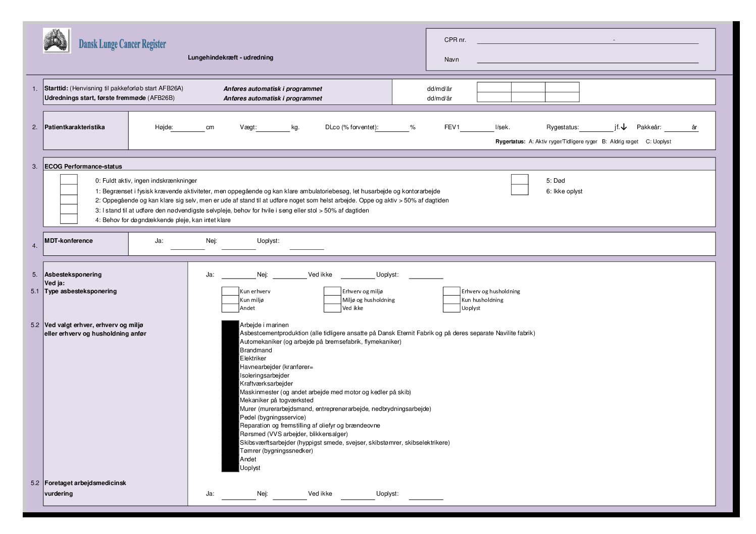The image size is (756, 534).
Task: Click the Starttid first date box
Action: (x=494, y=88)
